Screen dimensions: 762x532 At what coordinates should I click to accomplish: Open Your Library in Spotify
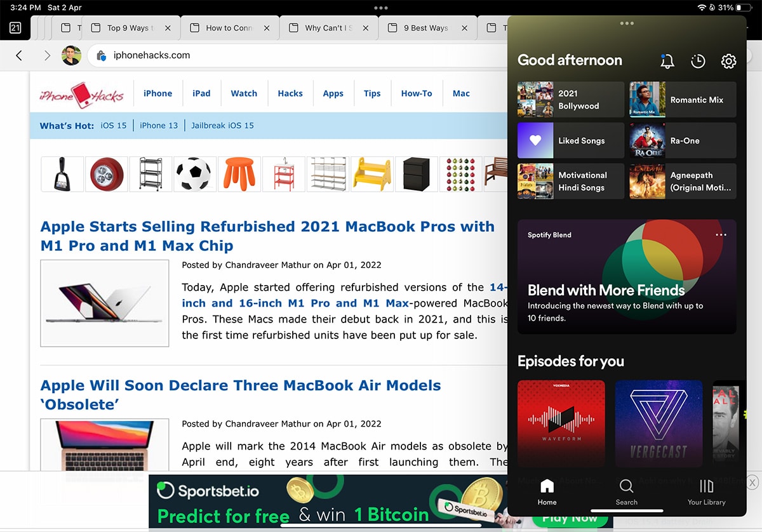click(706, 491)
